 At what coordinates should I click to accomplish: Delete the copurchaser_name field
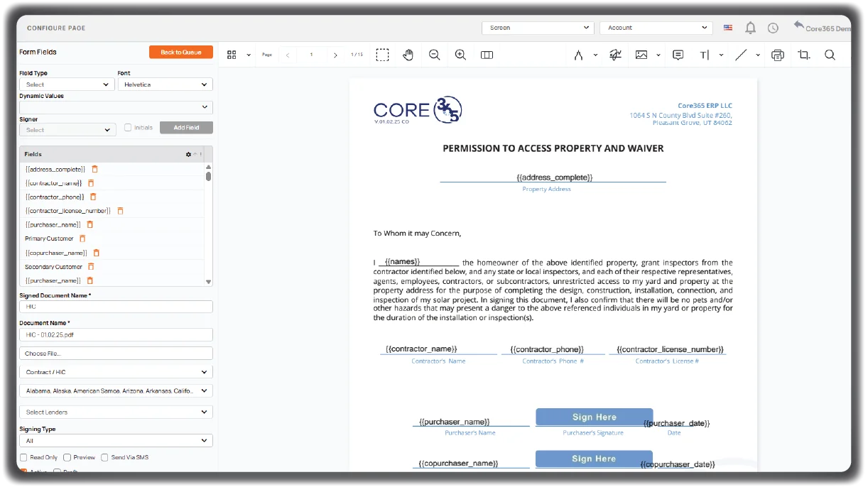(x=97, y=253)
